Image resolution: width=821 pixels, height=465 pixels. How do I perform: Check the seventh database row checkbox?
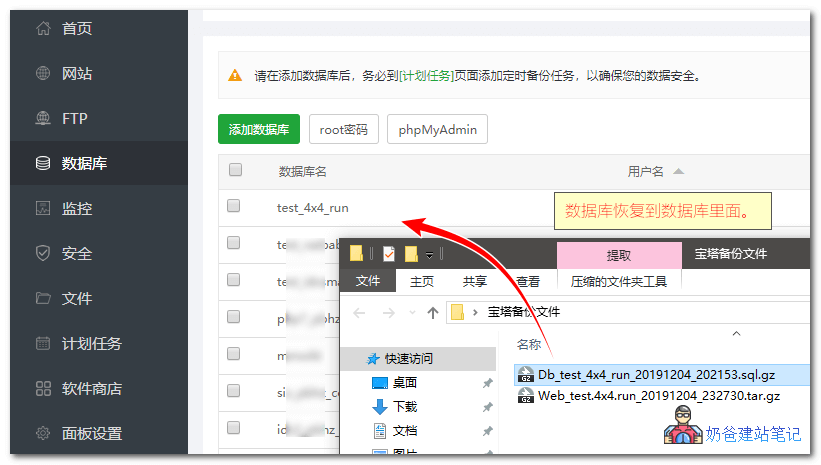[x=234, y=427]
